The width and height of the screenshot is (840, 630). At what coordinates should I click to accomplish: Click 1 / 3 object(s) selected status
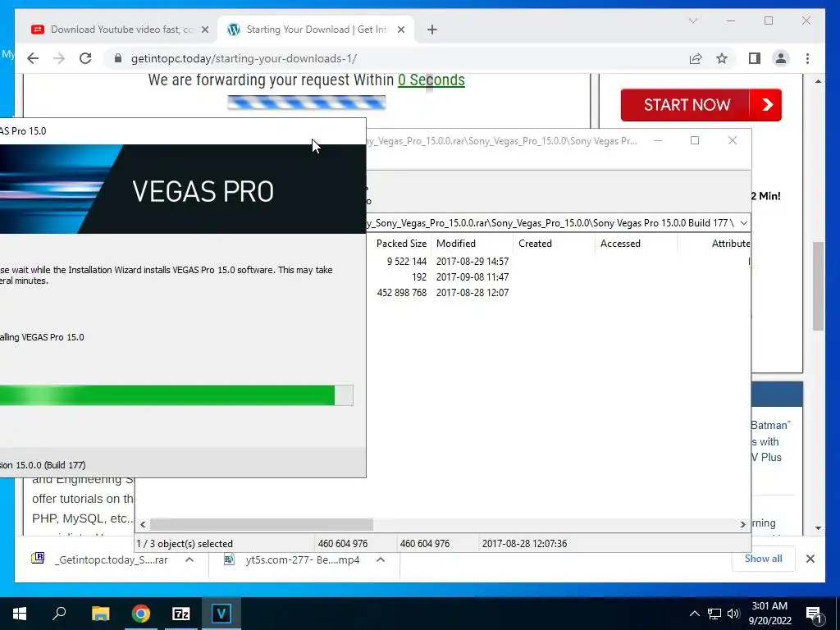[x=185, y=544]
